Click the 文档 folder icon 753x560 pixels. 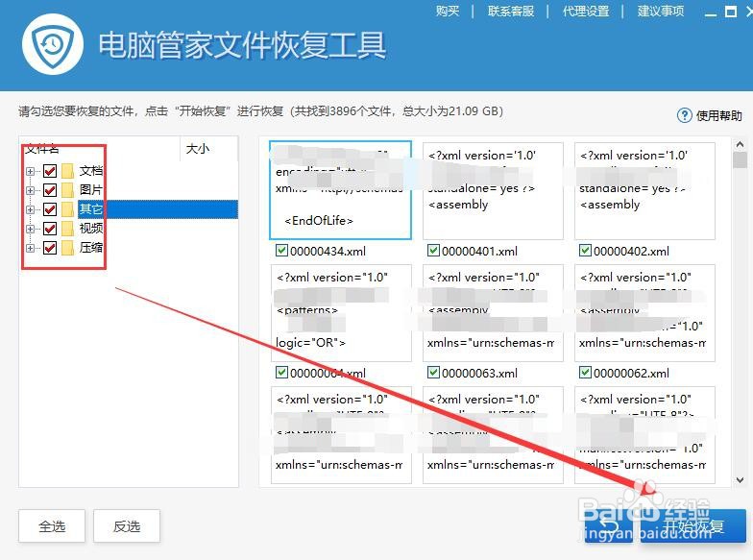[x=68, y=171]
